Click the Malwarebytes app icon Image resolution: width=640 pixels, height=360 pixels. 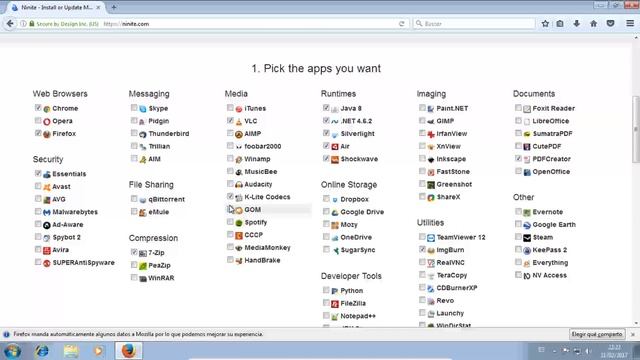[47, 212]
